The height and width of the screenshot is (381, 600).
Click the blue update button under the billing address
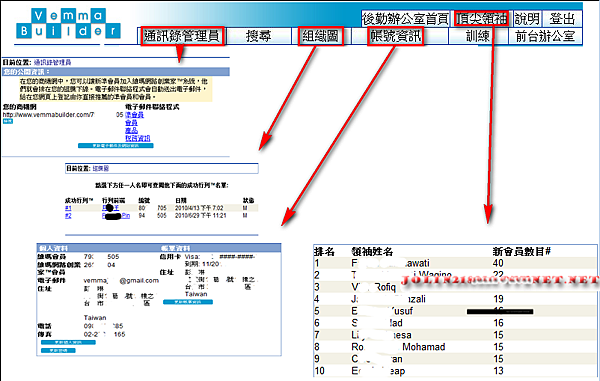tap(188, 302)
